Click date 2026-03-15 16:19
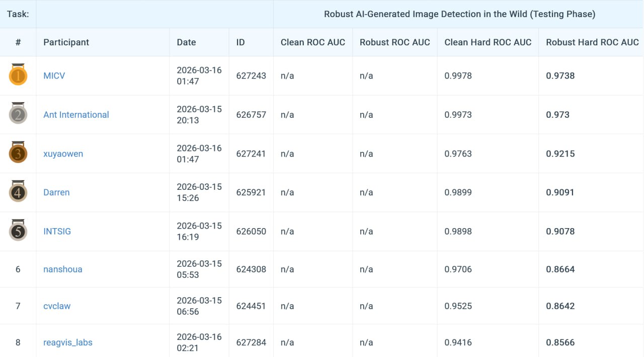This screenshot has width=644, height=357. point(199,231)
